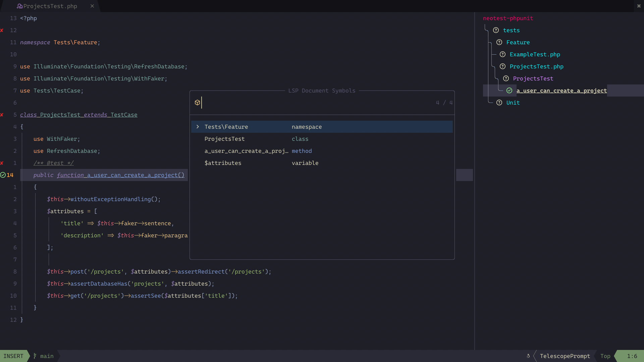Click the Top scroll progress indicator
Screen dimensions: 644x362
click(605, 356)
